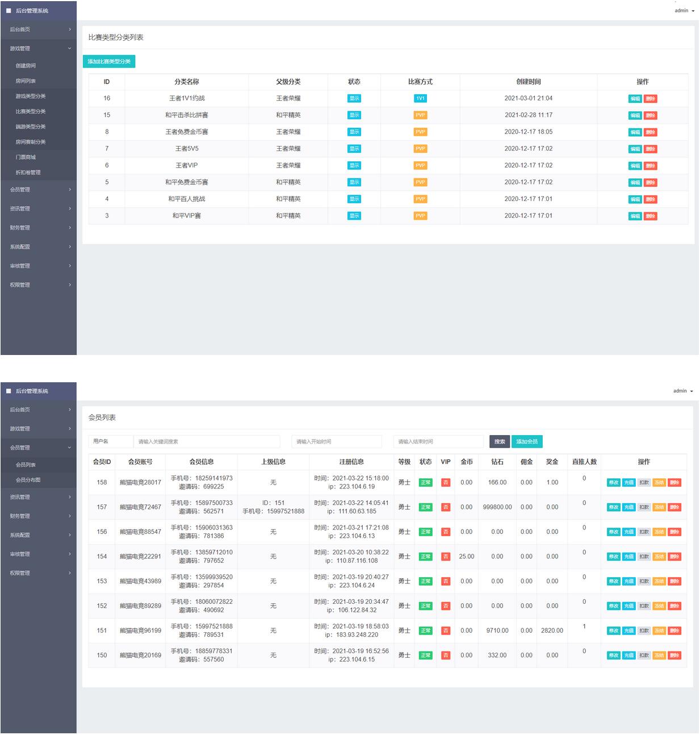
Task: Freeze member 151 with the 冻结 button
Action: pyautogui.click(x=659, y=631)
